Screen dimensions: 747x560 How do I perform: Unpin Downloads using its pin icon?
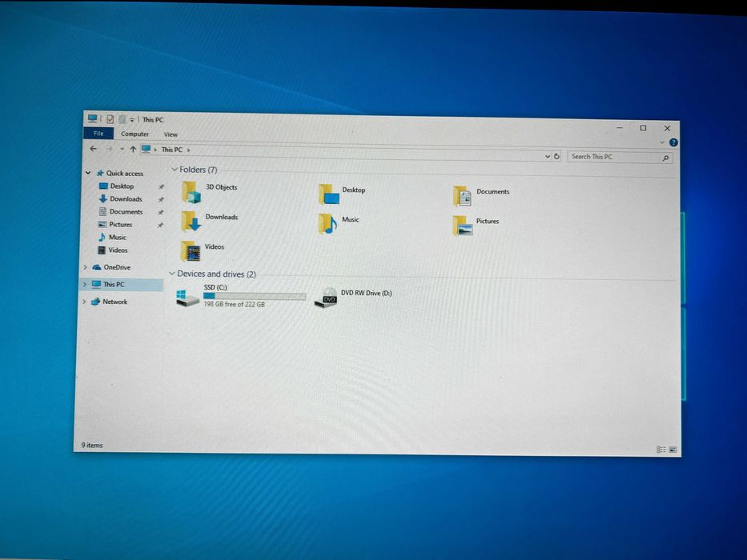[161, 199]
